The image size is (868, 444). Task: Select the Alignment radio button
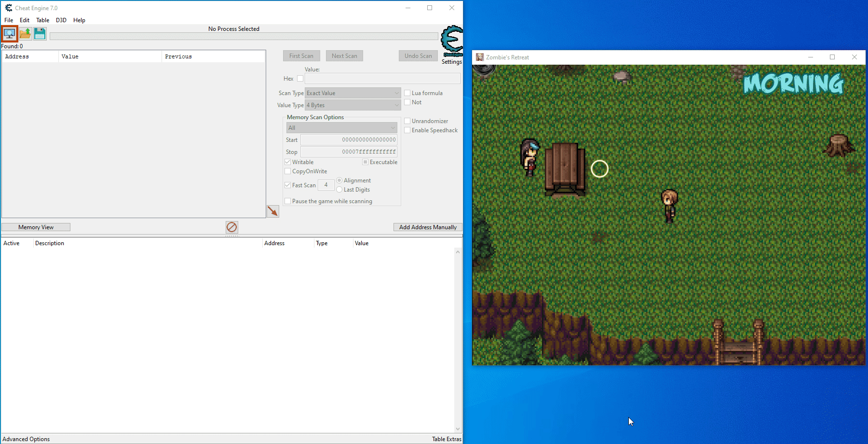[339, 180]
